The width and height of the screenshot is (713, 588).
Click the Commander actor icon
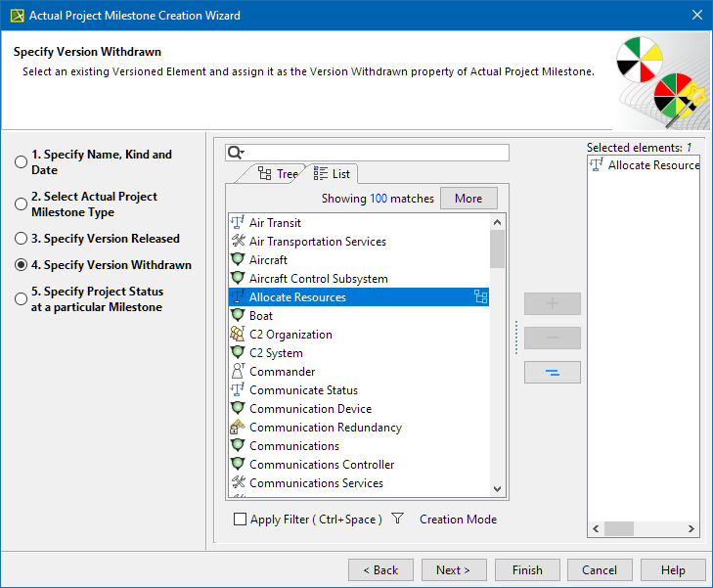pyautogui.click(x=238, y=372)
